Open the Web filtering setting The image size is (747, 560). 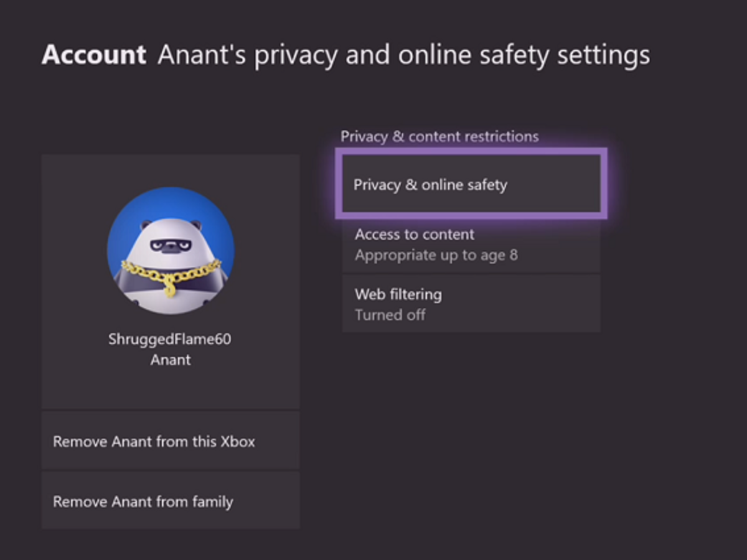pyautogui.click(x=471, y=304)
